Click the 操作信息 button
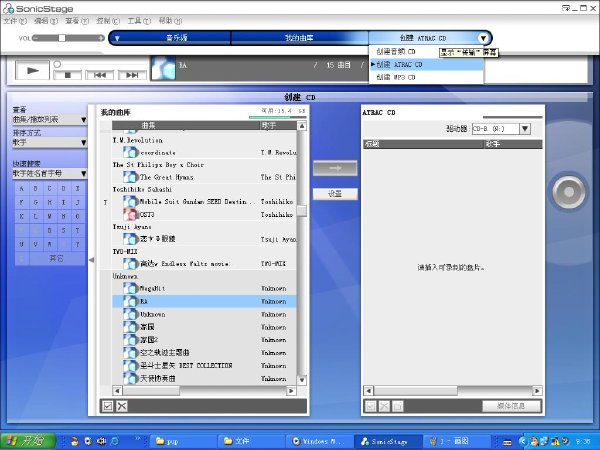 click(511, 406)
